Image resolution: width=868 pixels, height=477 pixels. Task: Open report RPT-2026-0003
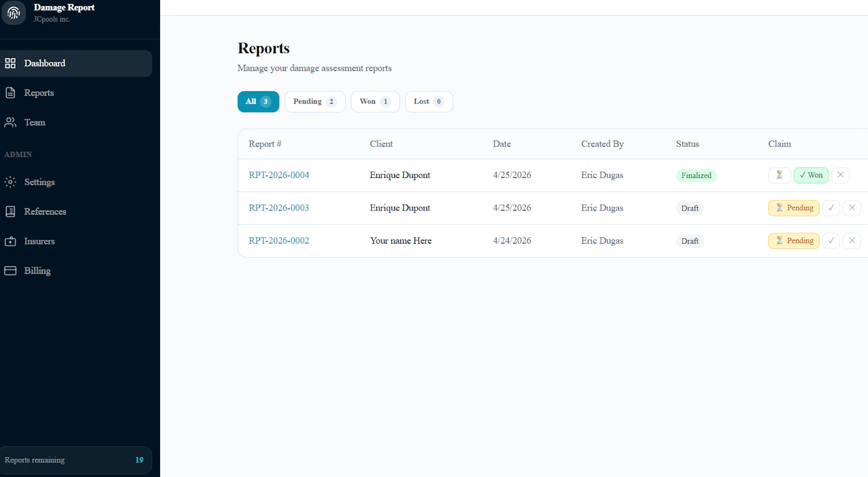tap(279, 208)
